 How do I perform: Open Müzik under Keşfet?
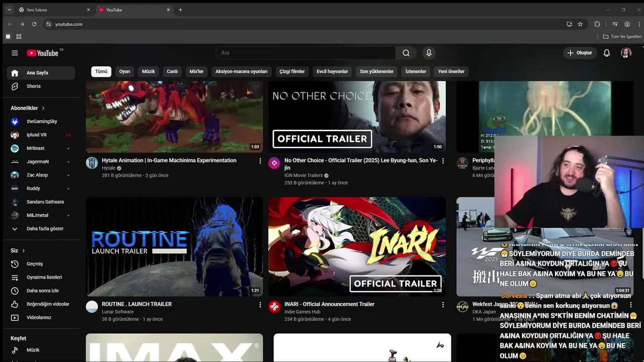click(41, 350)
